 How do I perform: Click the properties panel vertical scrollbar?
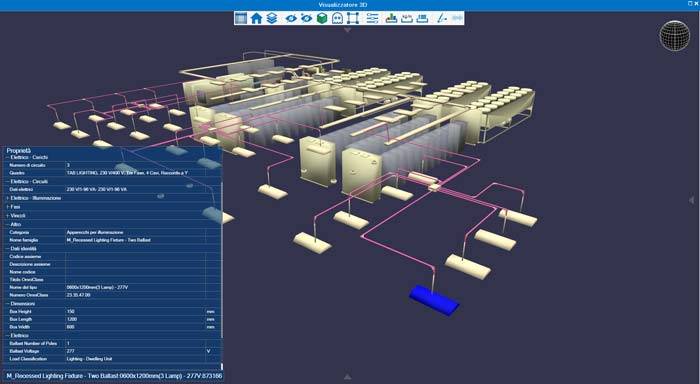(222, 259)
